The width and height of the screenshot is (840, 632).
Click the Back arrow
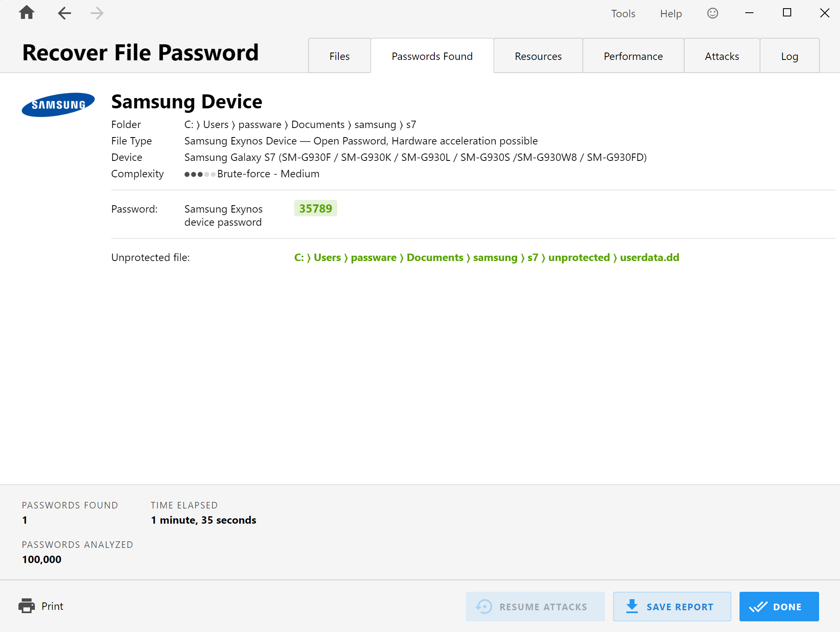coord(64,13)
